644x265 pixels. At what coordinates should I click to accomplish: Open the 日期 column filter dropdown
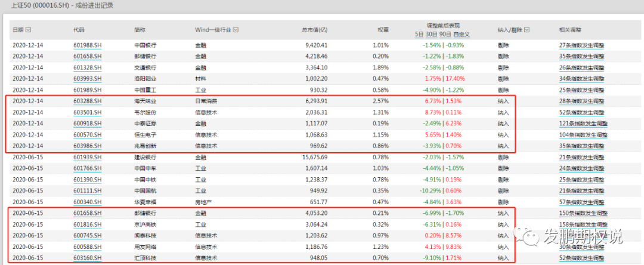point(29,30)
